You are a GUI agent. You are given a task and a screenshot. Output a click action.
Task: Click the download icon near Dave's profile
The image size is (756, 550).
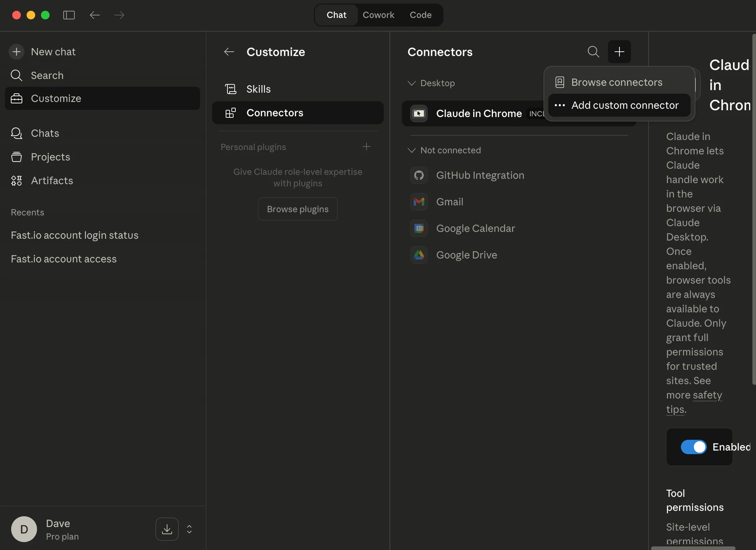tap(167, 529)
